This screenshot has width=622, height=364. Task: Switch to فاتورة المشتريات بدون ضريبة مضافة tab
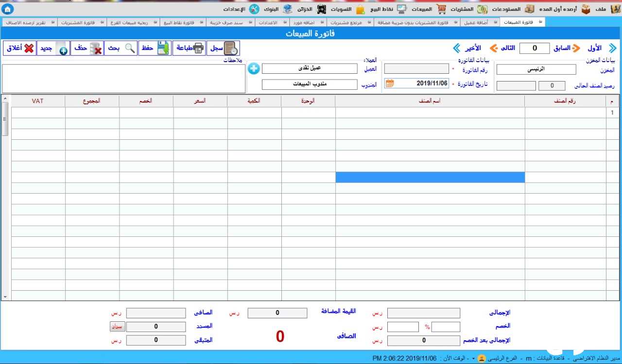coord(417,22)
